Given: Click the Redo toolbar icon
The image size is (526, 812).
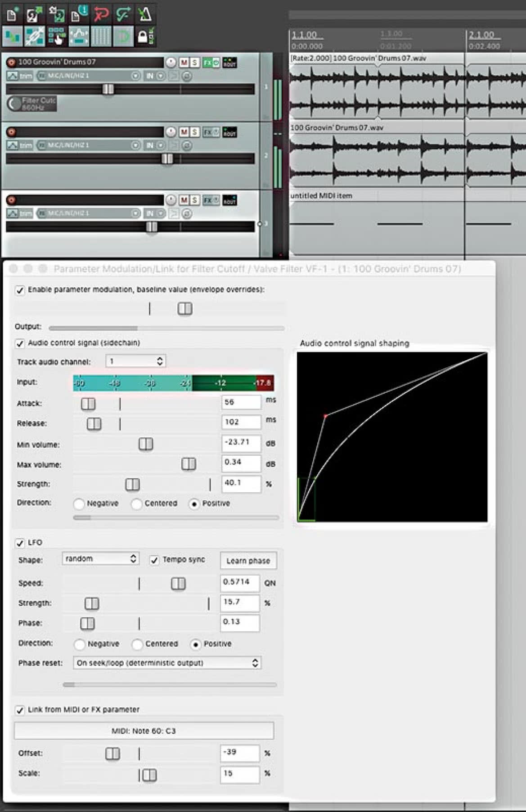Looking at the screenshot, I should tap(123, 14).
